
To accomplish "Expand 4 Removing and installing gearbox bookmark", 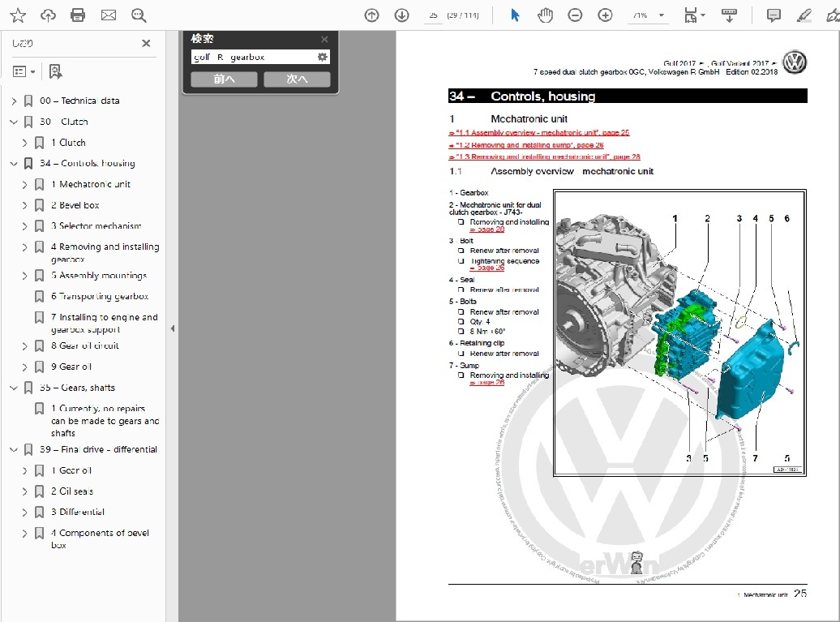I will tap(24, 247).
